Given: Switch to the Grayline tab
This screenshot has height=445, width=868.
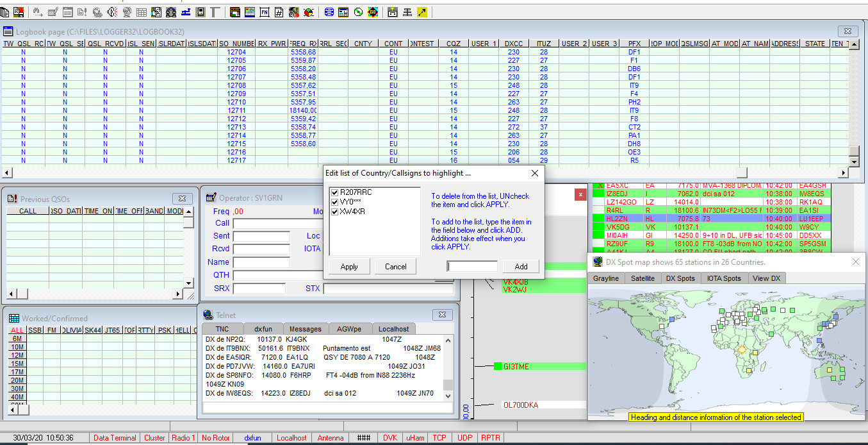Looking at the screenshot, I should pyautogui.click(x=605, y=278).
